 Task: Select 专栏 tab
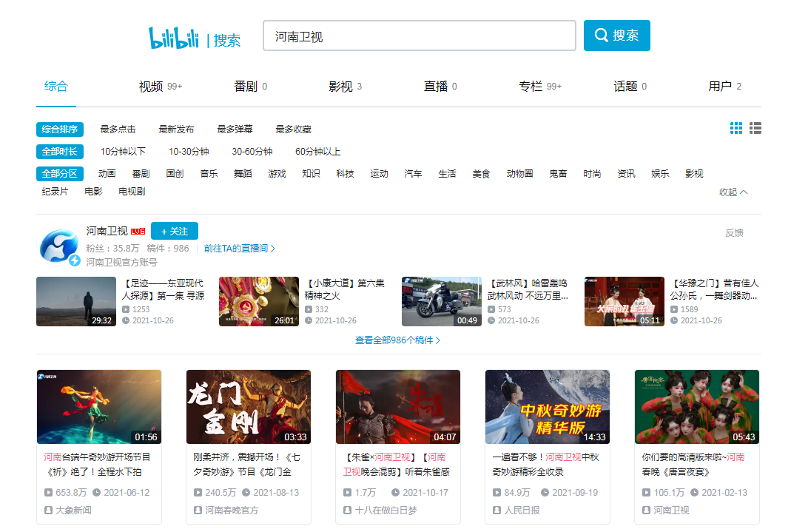pyautogui.click(x=539, y=87)
